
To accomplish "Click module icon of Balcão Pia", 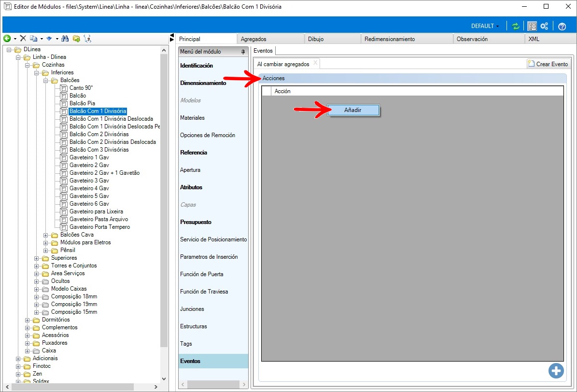I will click(x=64, y=103).
